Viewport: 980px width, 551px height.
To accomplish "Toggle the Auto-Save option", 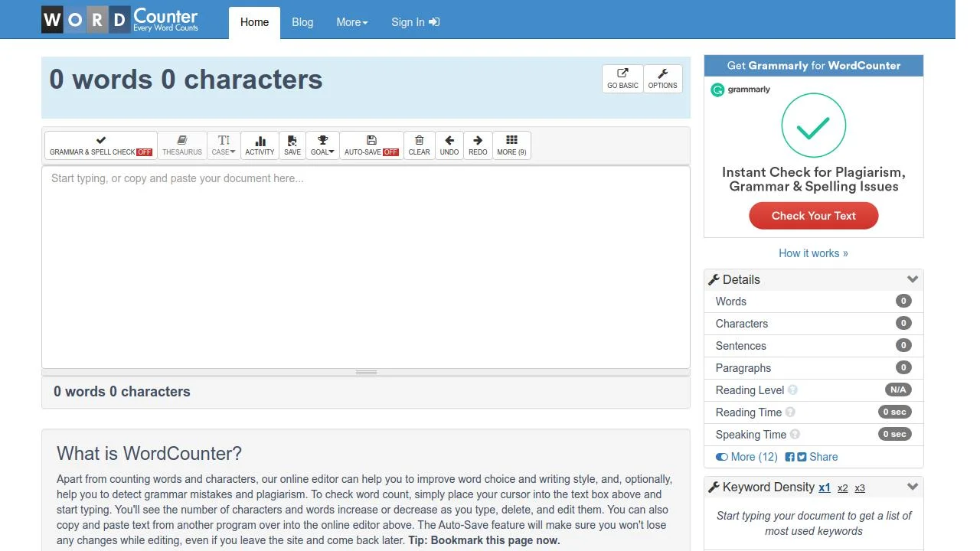I will (x=371, y=145).
